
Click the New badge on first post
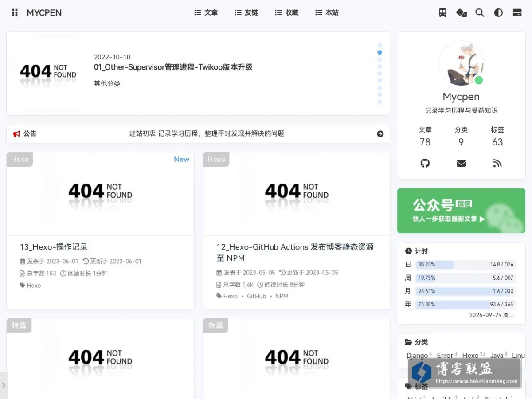coord(182,159)
